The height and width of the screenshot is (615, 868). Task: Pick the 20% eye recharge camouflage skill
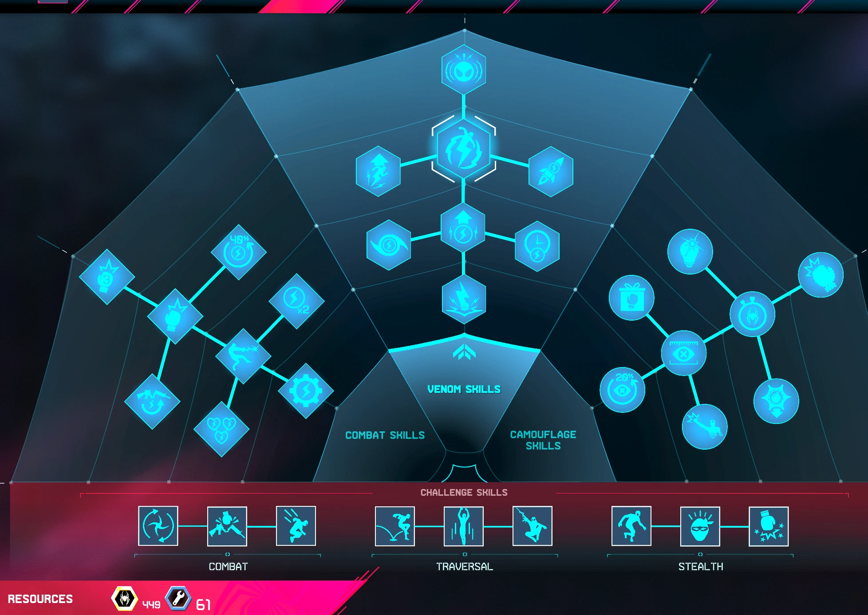[623, 390]
